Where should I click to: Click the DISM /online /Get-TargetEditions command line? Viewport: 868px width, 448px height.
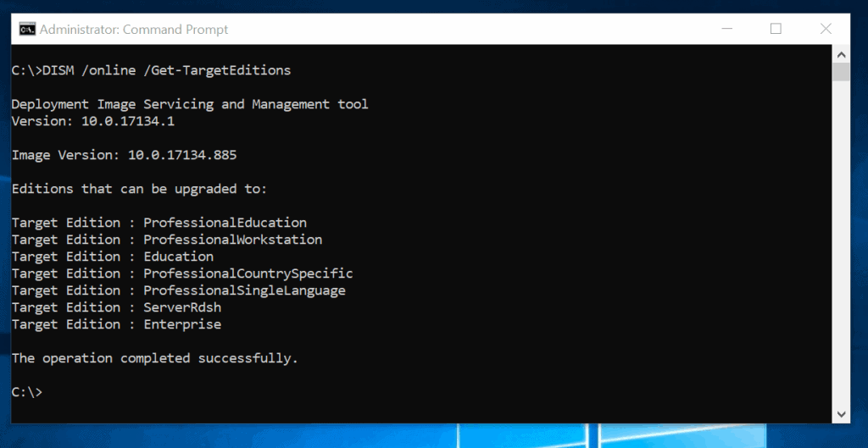pyautogui.click(x=151, y=70)
